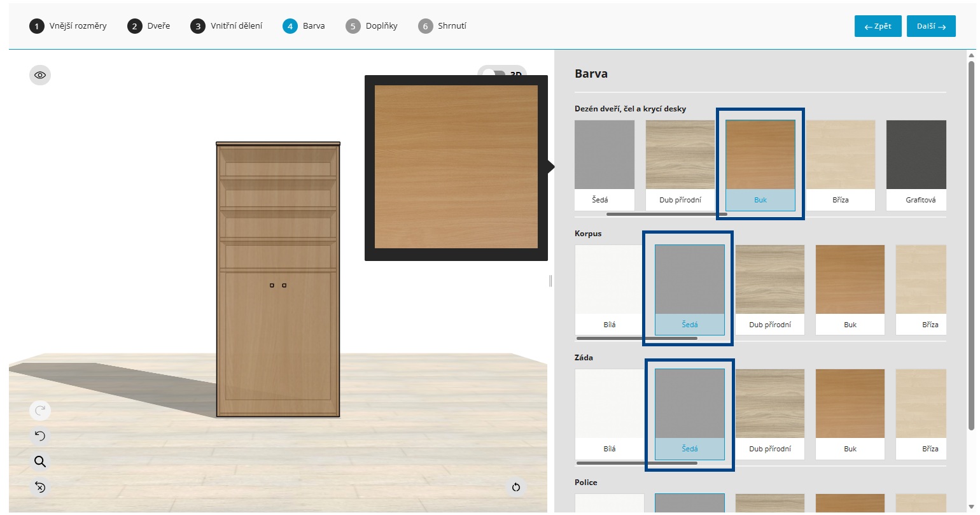Click the redo arrow icon

tap(40, 411)
